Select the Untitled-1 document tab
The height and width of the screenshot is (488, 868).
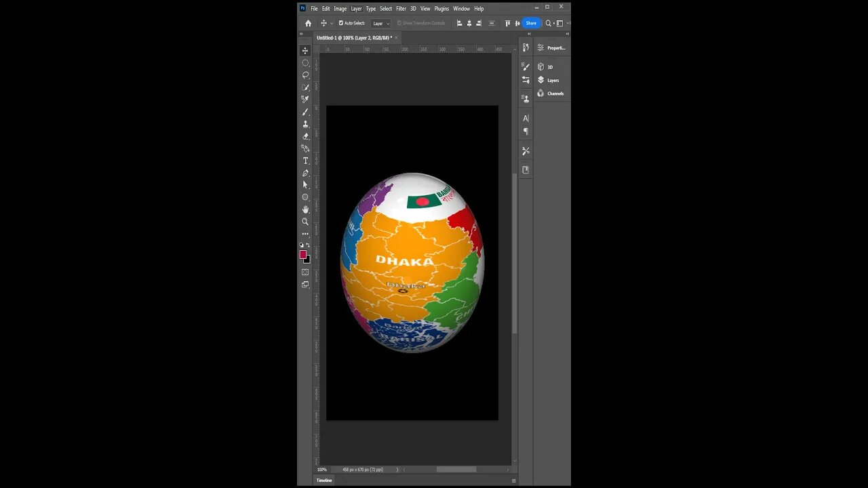click(354, 38)
